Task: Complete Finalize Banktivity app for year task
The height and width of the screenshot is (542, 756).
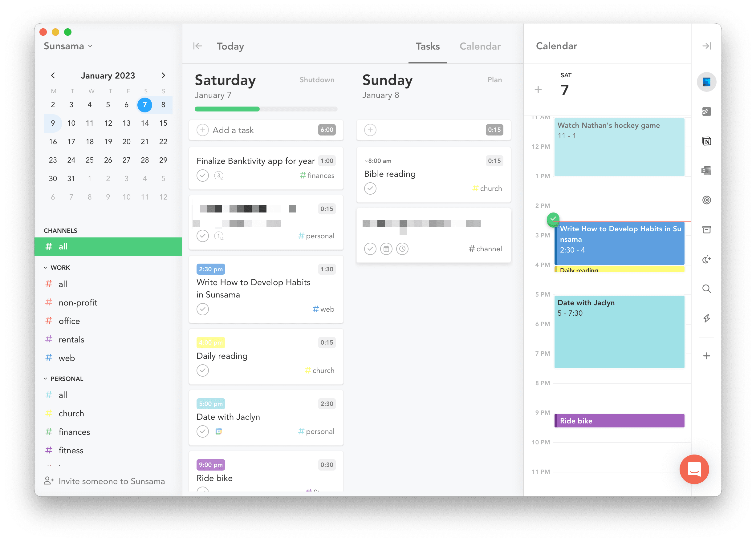Action: pyautogui.click(x=203, y=175)
